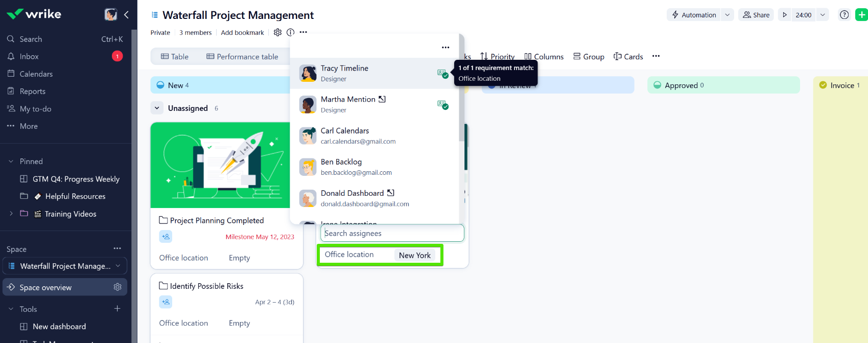Screen dimensions: 868x343
Task: Open the Inbox
Action: click(x=65, y=56)
